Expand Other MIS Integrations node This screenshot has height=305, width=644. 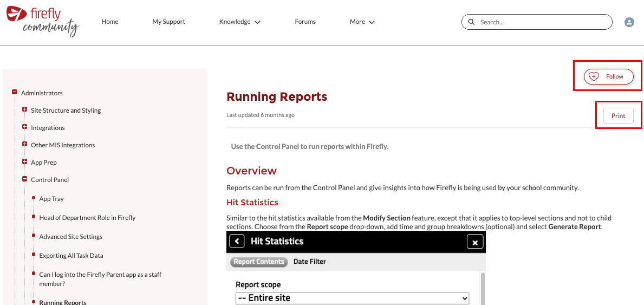click(24, 144)
